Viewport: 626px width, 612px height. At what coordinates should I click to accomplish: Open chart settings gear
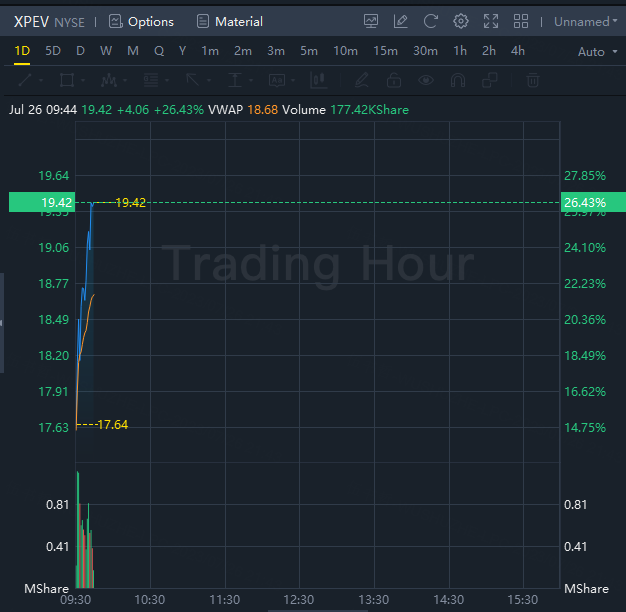[461, 21]
